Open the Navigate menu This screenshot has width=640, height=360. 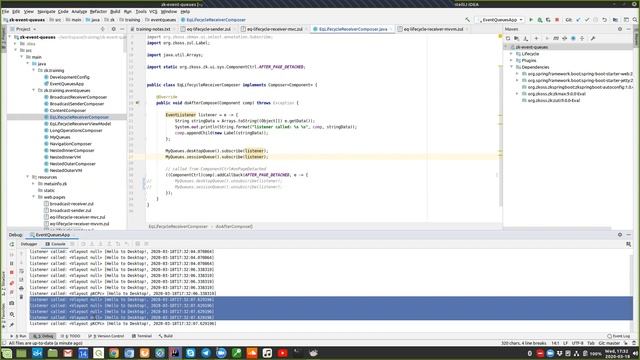[x=46, y=12]
